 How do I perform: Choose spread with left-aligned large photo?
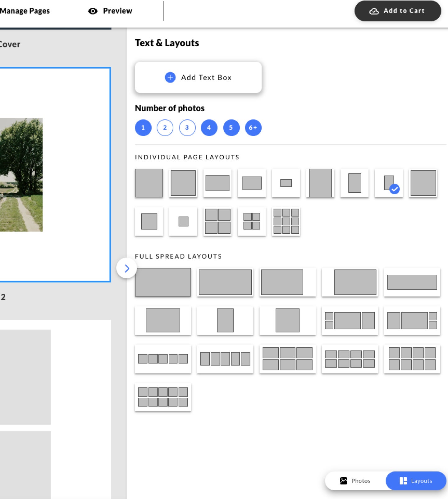click(288, 282)
